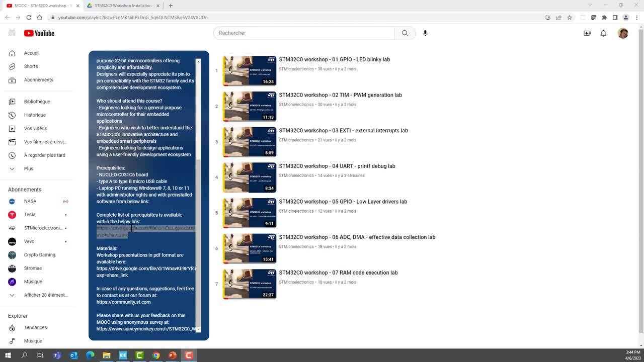Bookmark this page with star icon
644x362 pixels.
[x=570, y=17]
